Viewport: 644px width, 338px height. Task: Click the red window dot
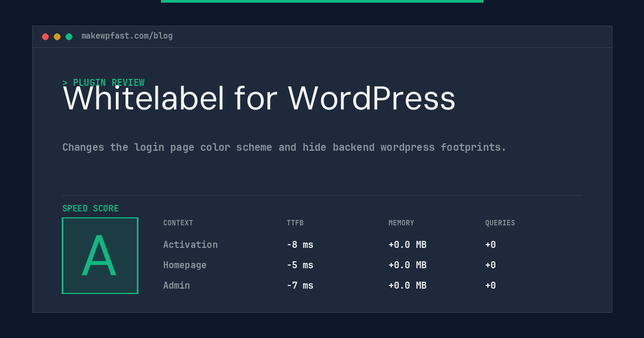tap(45, 36)
